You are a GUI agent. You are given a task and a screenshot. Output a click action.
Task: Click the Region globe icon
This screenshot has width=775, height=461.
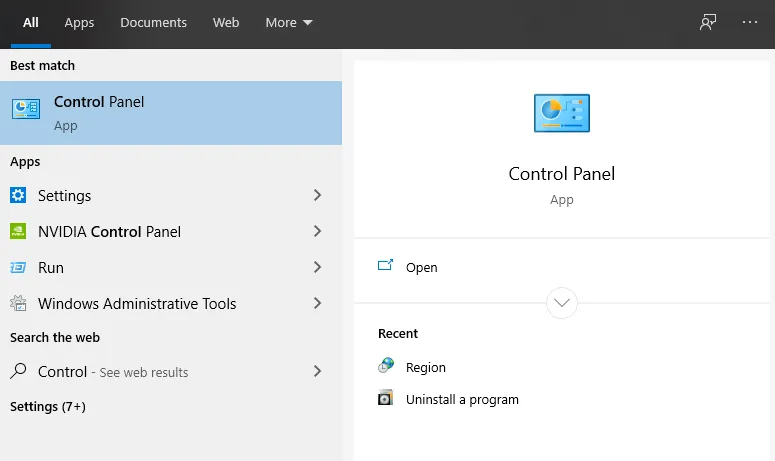(386, 366)
